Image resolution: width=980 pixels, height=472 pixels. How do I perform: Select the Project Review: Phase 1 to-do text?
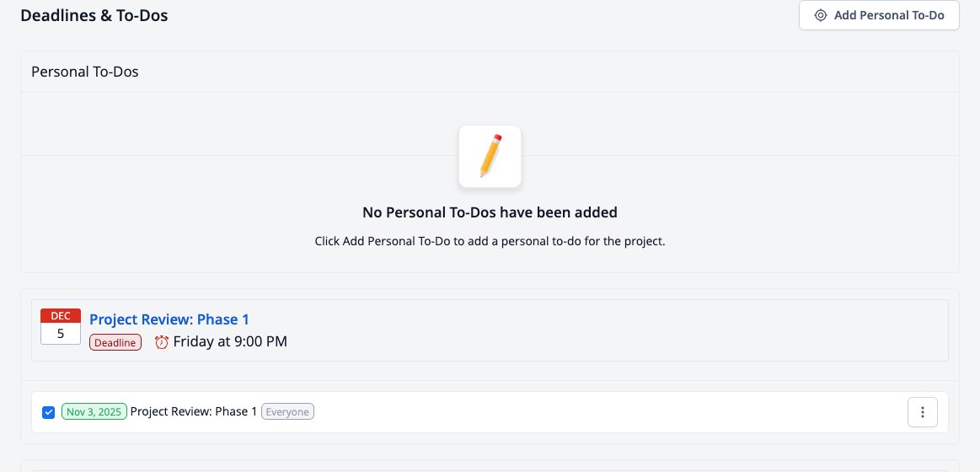coord(194,412)
